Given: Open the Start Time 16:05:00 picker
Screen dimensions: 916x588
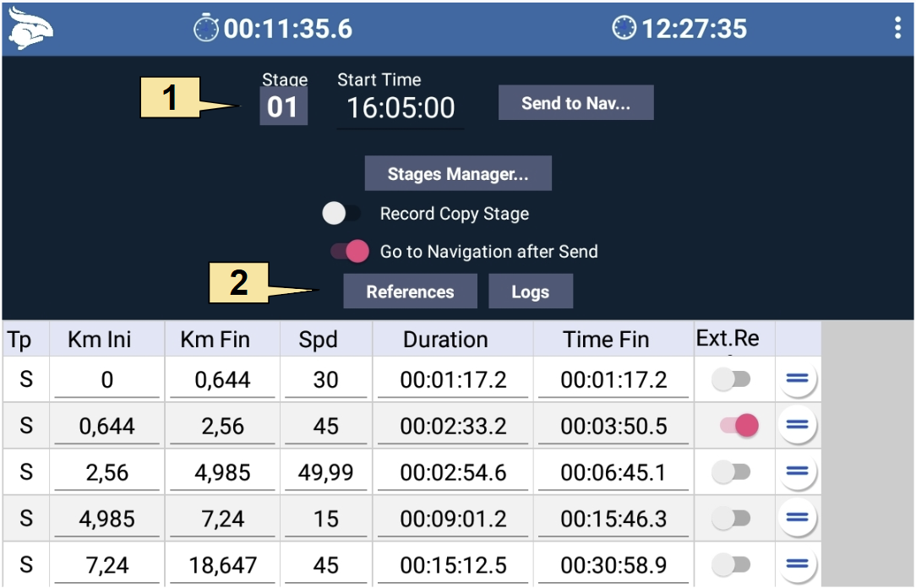Looking at the screenshot, I should click(401, 108).
